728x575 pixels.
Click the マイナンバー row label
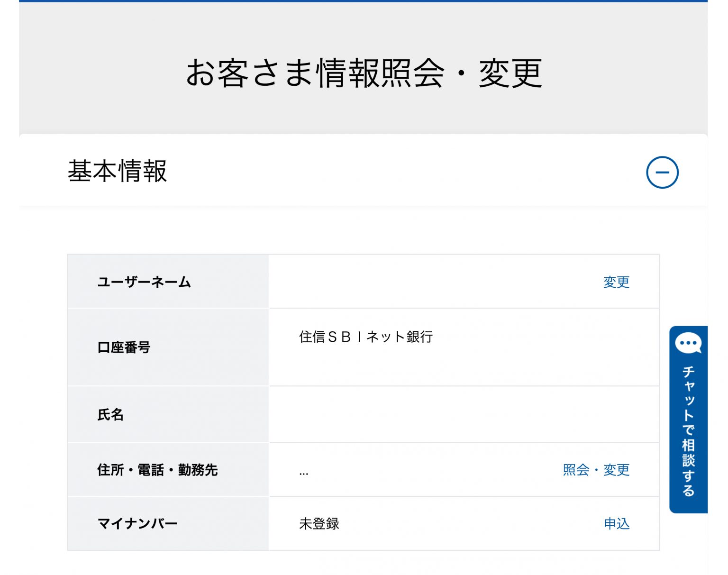click(x=137, y=523)
